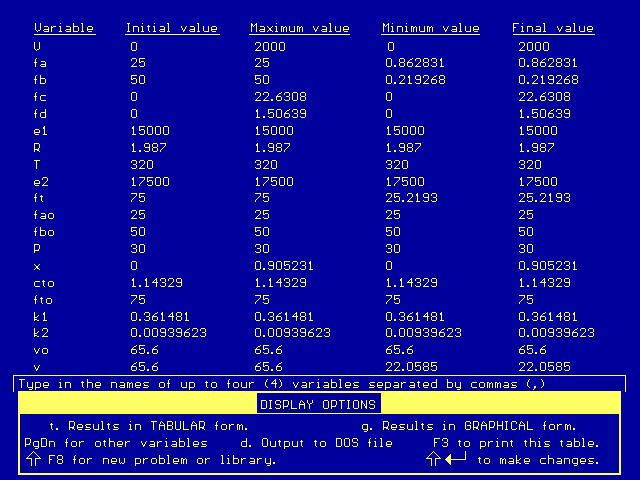
Task: Click 'F3 to print this table'
Action: [x=516, y=443]
